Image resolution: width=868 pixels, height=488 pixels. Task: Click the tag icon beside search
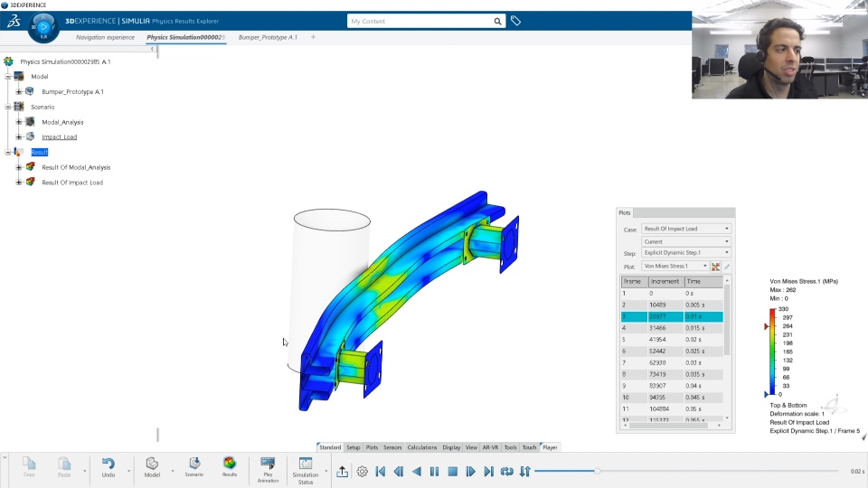(515, 21)
